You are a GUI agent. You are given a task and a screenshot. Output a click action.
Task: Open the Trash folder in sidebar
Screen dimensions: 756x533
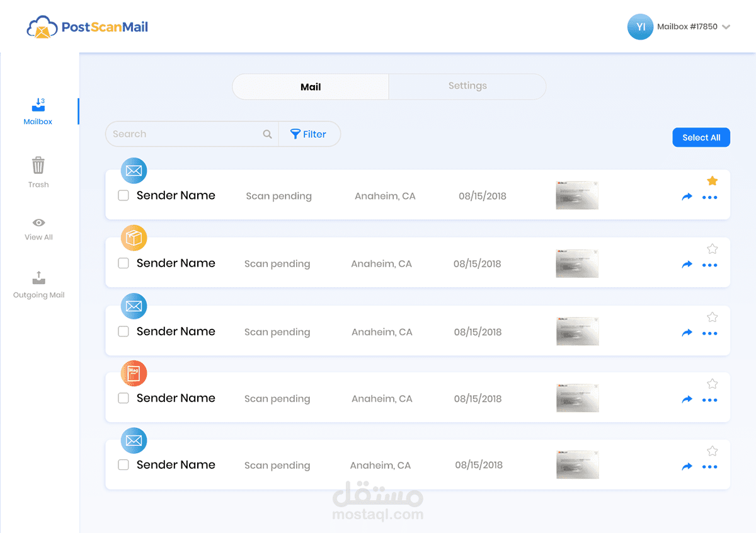pos(38,173)
